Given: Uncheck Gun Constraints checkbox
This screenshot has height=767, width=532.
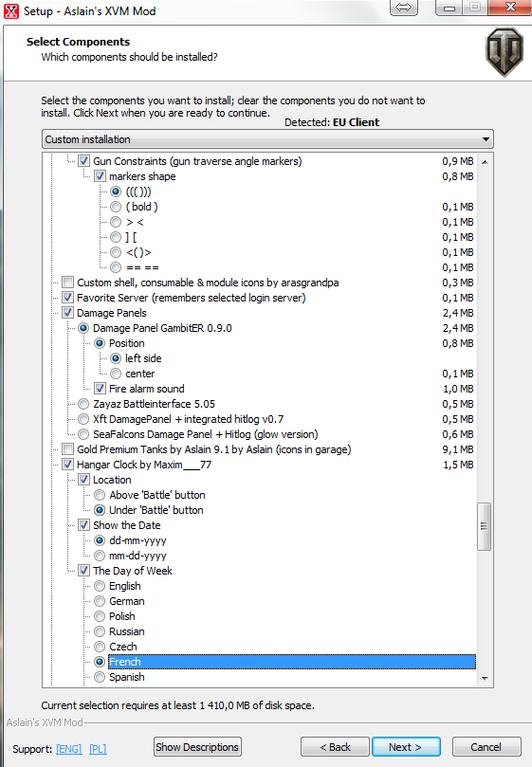Looking at the screenshot, I should (83, 161).
